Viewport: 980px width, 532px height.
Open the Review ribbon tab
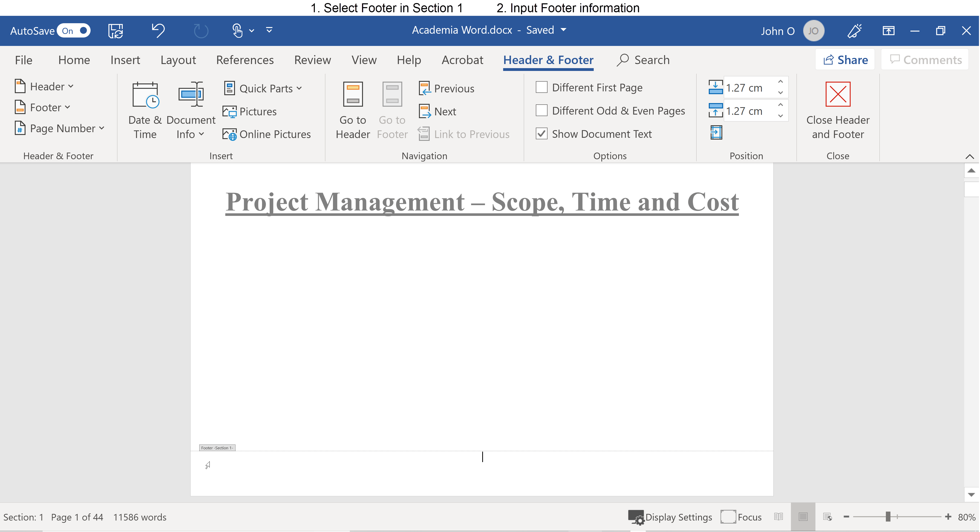pyautogui.click(x=312, y=60)
